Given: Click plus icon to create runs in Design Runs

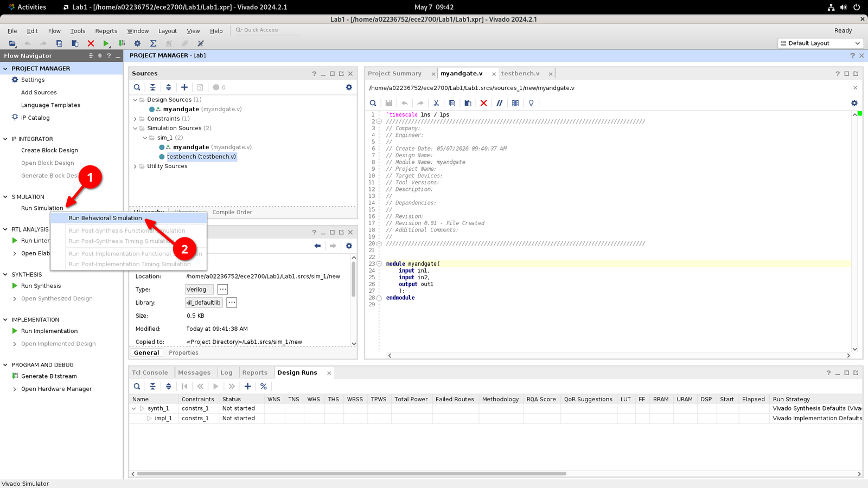Looking at the screenshot, I should tap(248, 387).
